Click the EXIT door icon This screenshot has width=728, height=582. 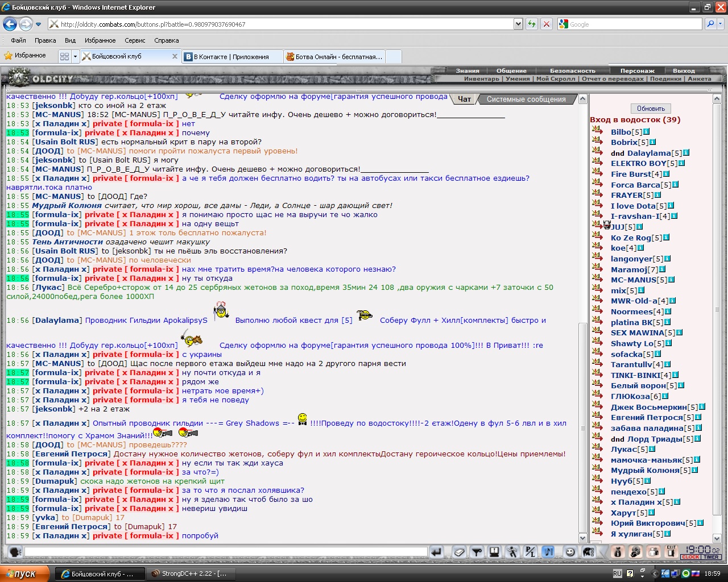(x=672, y=552)
